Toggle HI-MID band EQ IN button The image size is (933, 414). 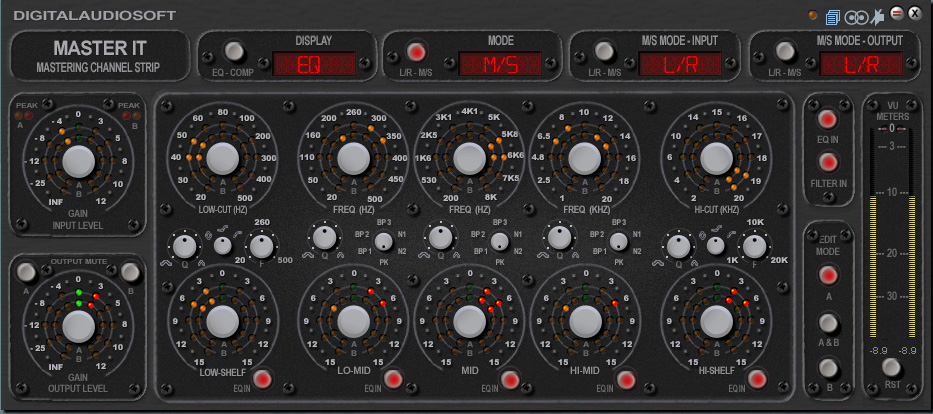(625, 379)
